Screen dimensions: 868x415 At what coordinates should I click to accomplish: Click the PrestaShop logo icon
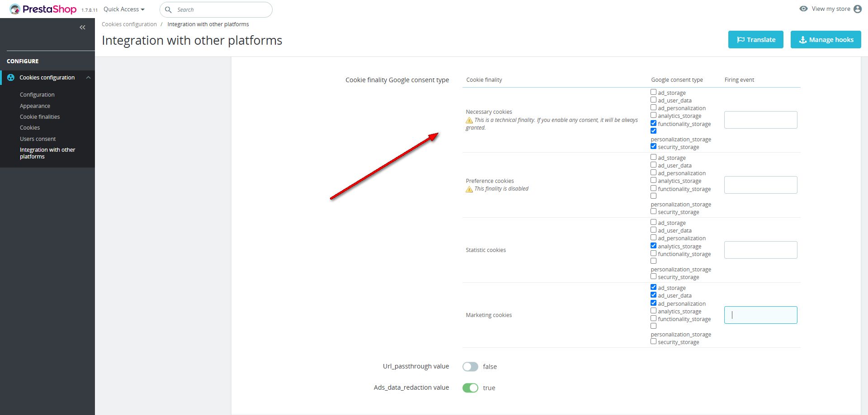coord(15,9)
